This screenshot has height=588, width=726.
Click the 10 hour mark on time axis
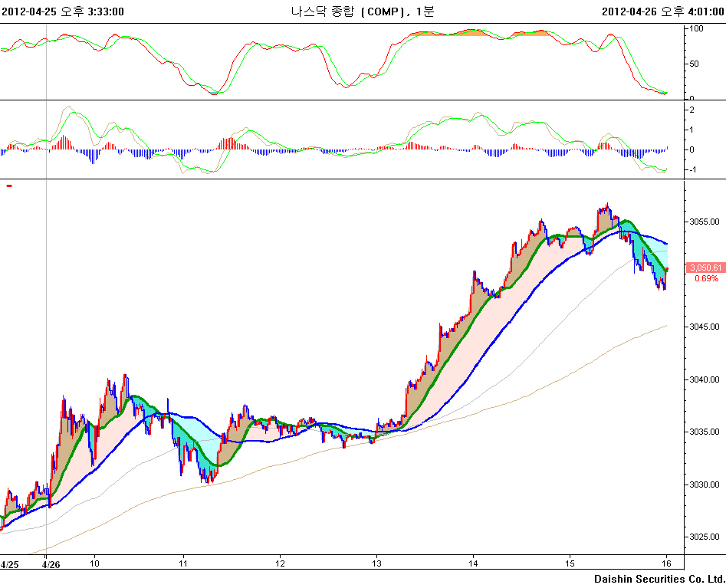pos(95,564)
